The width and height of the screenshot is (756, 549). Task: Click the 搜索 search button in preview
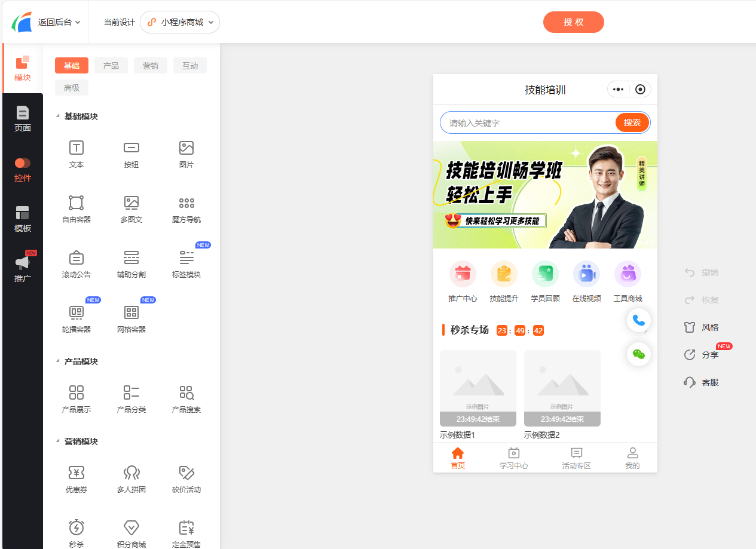(632, 122)
